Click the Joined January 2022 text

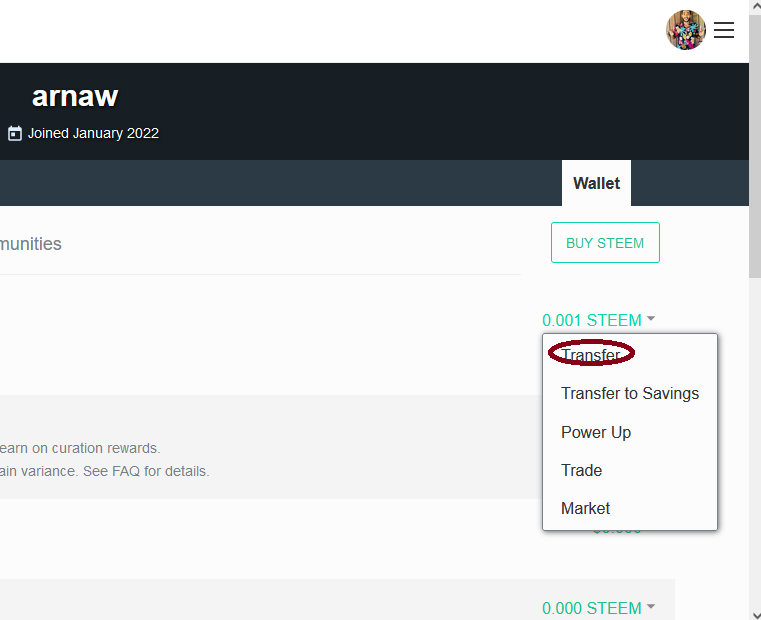(93, 133)
